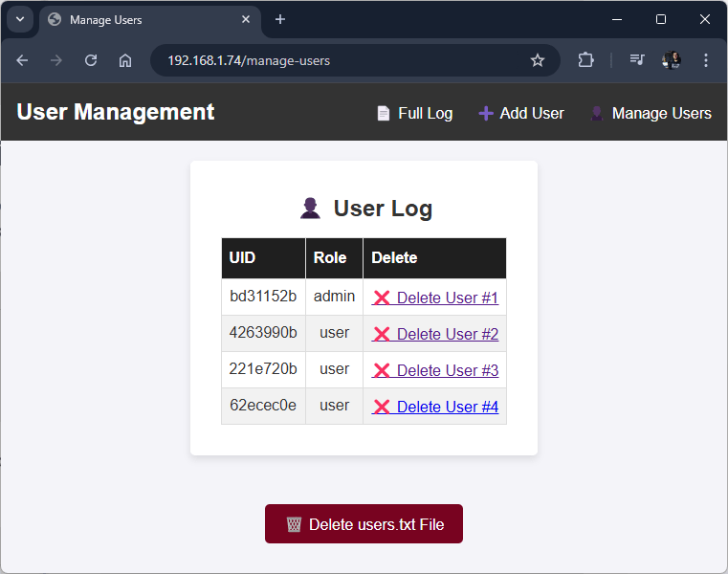The image size is (728, 574).
Task: Click the plus icon beside Add User
Action: [486, 114]
